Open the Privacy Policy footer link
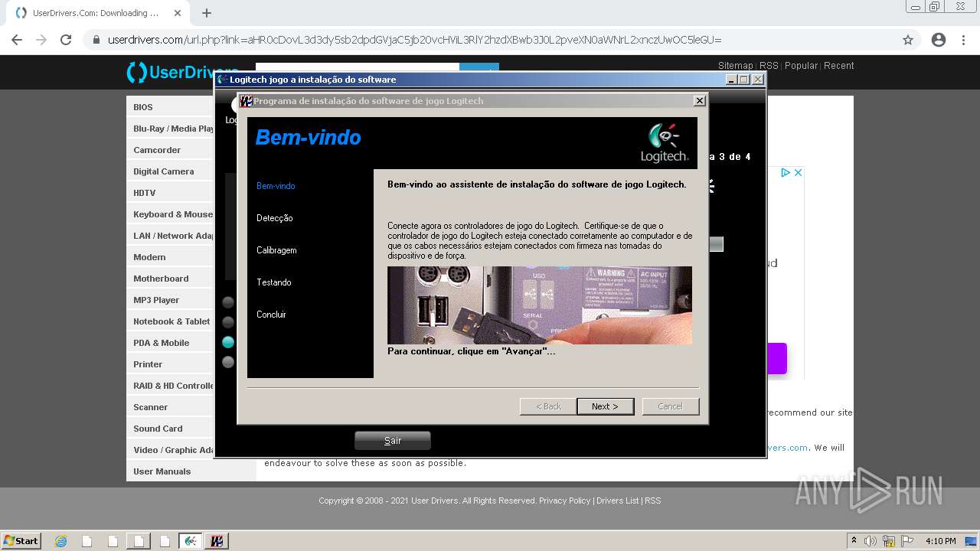The image size is (980, 551). click(x=564, y=500)
